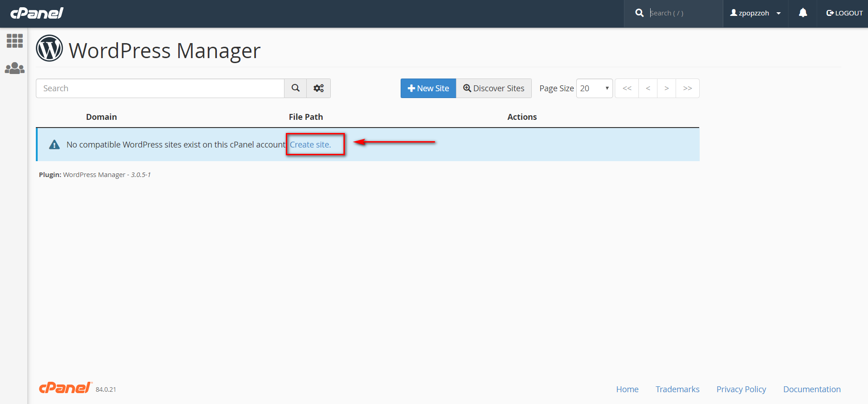The height and width of the screenshot is (404, 868).
Task: Click the WordPress logo beside the page title
Action: (49, 48)
